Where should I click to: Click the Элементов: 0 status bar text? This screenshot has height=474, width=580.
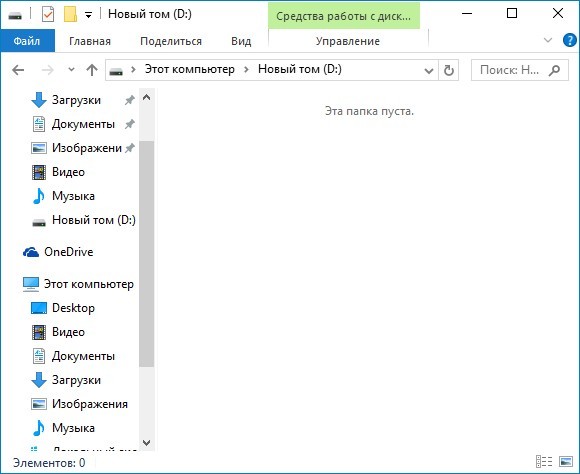click(49, 463)
